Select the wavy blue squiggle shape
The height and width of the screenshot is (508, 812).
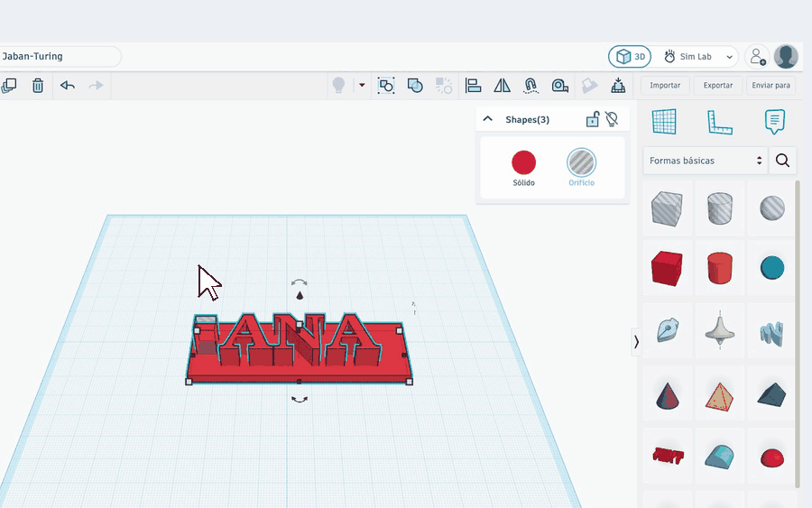[771, 332]
